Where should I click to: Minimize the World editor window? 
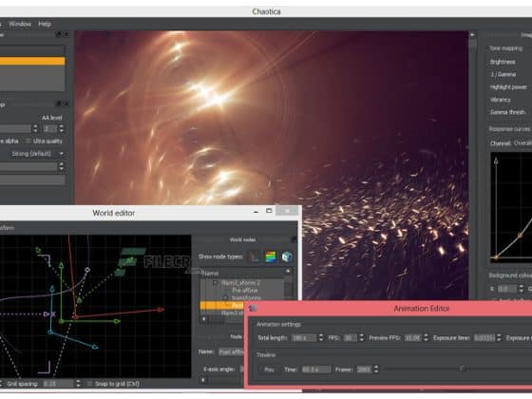click(256, 211)
